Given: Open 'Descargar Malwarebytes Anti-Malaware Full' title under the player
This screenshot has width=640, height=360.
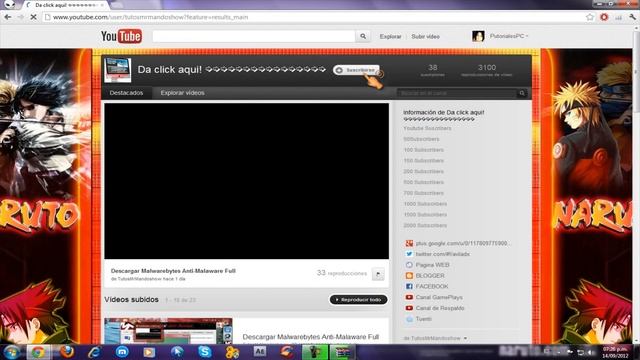Looking at the screenshot, I should pos(173,271).
